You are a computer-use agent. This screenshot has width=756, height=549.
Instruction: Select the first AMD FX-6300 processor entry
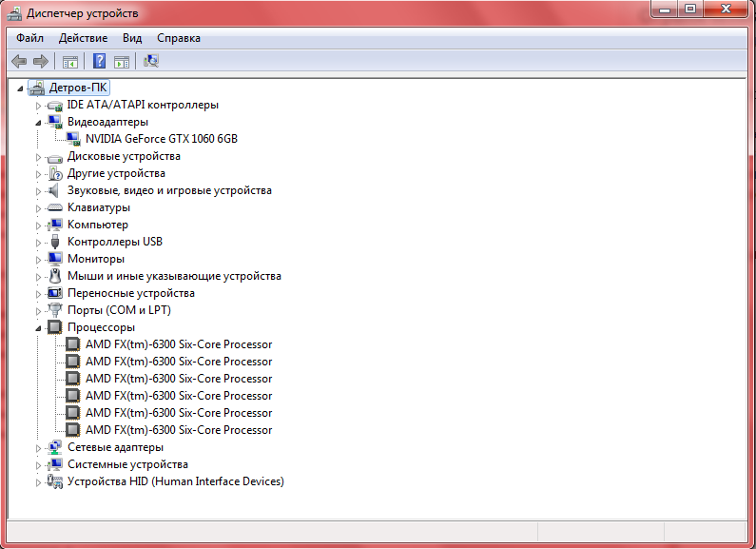(179, 344)
